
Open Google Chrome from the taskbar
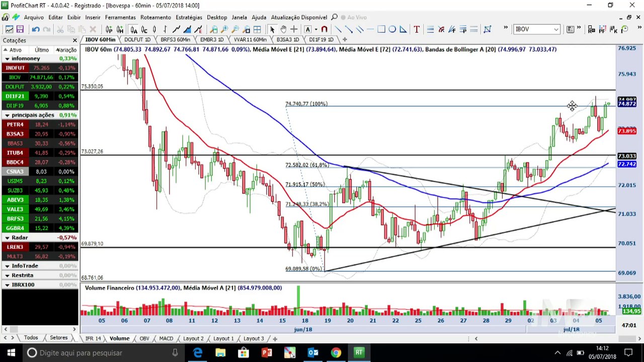(336, 353)
